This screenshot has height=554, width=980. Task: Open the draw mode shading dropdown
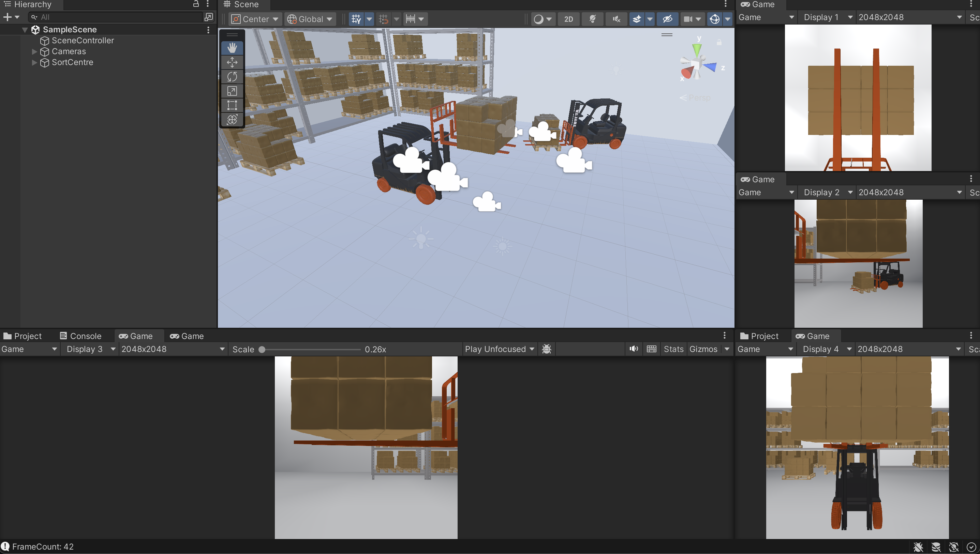coord(543,19)
